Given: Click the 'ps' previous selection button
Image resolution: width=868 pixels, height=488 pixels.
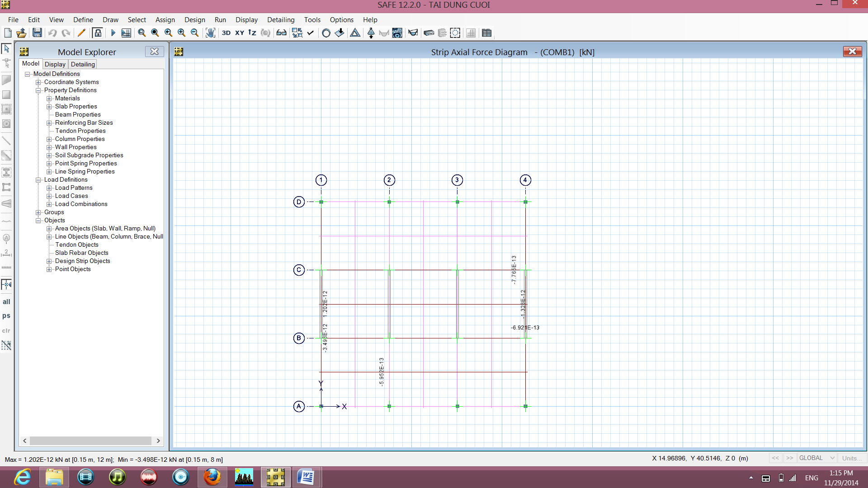Looking at the screenshot, I should 6,316.
